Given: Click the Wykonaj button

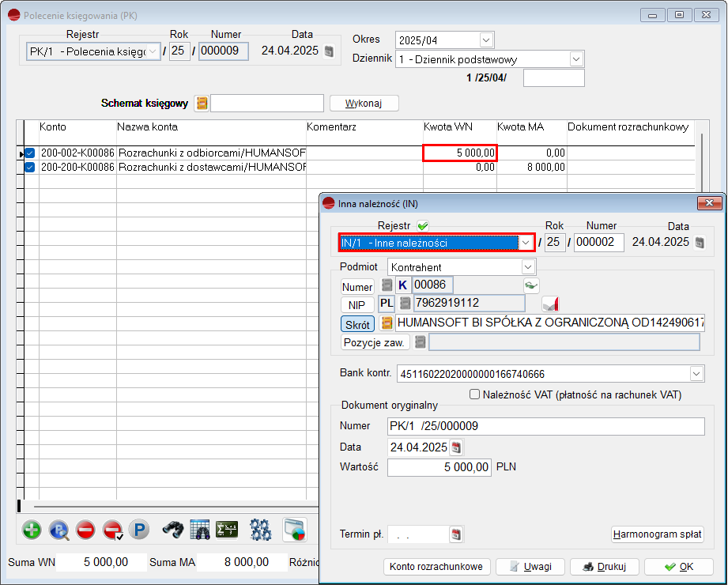Looking at the screenshot, I should tap(364, 104).
